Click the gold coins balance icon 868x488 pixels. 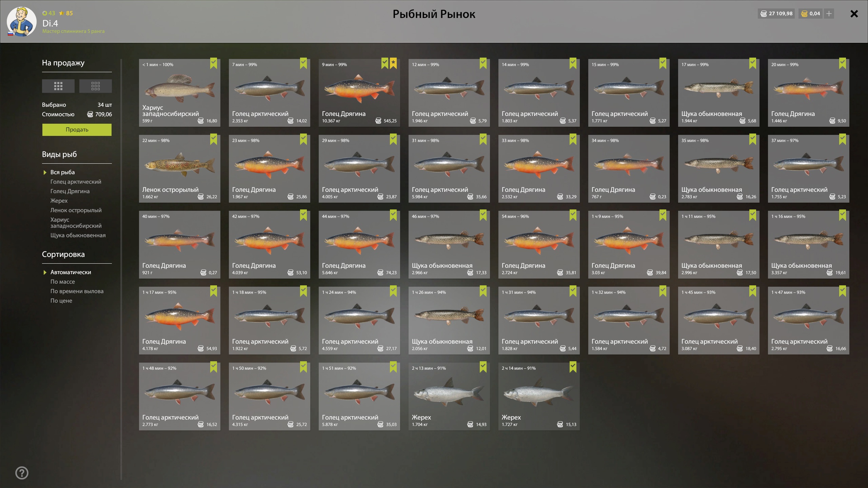(x=804, y=14)
